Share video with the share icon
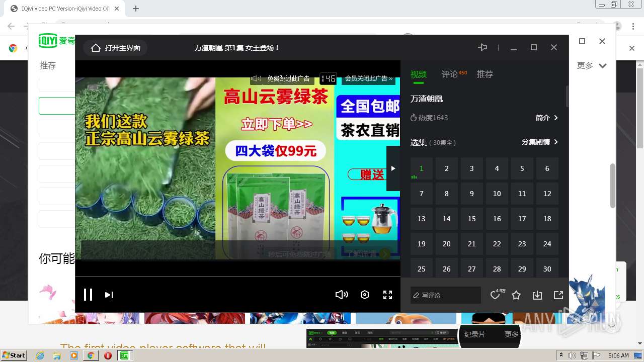The height and width of the screenshot is (362, 644). pyautogui.click(x=558, y=295)
